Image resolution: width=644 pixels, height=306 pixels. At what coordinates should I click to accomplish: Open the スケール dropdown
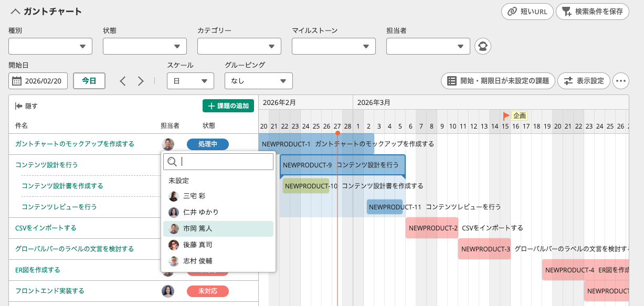pyautogui.click(x=191, y=81)
